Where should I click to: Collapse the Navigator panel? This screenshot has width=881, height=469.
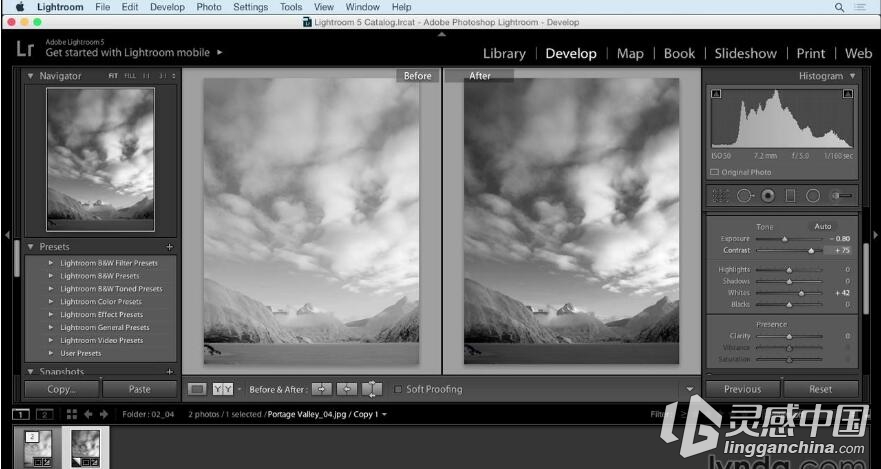point(30,76)
